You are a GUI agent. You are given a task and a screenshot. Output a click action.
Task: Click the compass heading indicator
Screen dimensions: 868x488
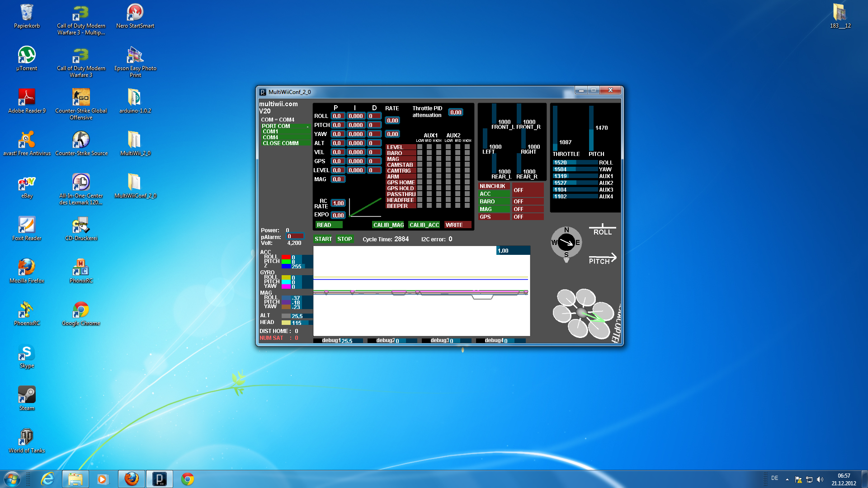point(566,243)
